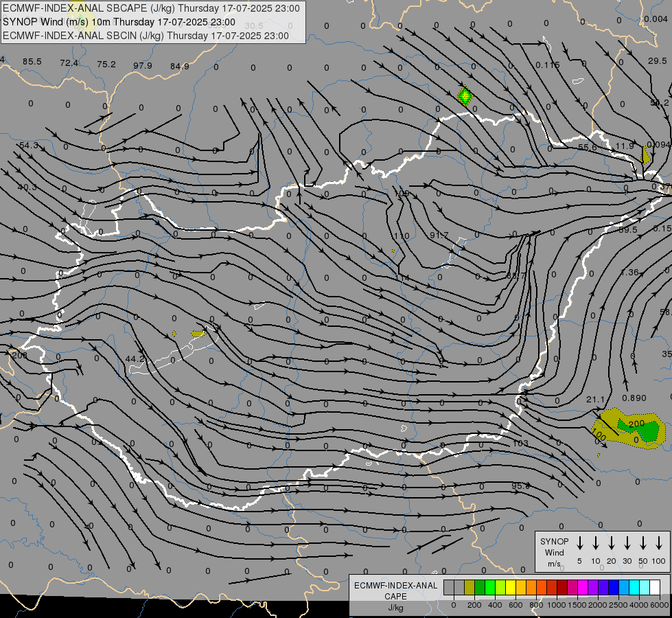Click the 0.890 value on the map
The height and width of the screenshot is (618, 672).
click(x=634, y=398)
